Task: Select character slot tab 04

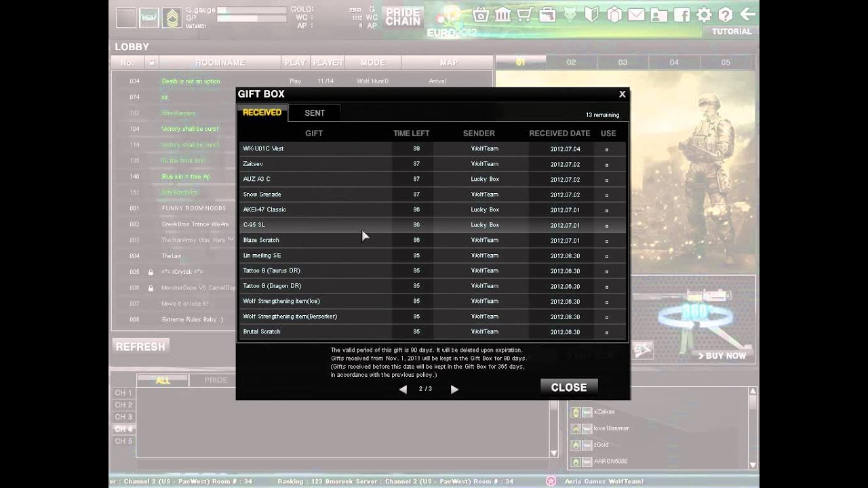Action: [674, 62]
